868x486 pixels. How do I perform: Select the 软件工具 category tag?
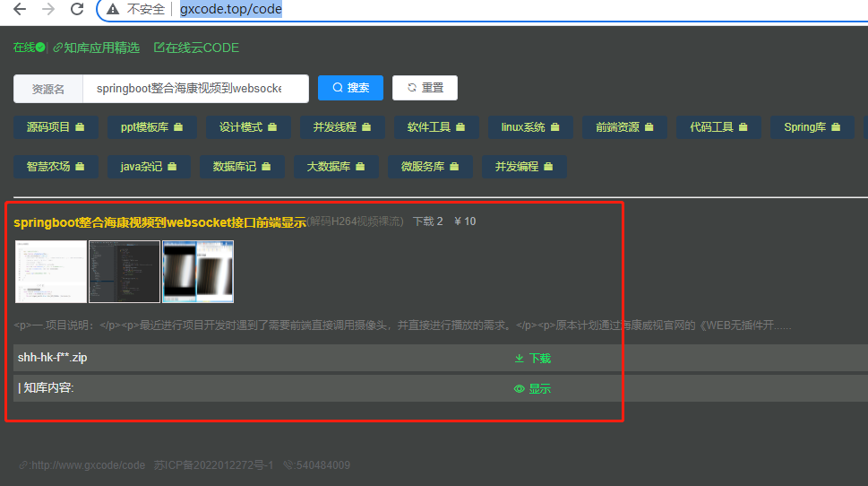coord(436,127)
